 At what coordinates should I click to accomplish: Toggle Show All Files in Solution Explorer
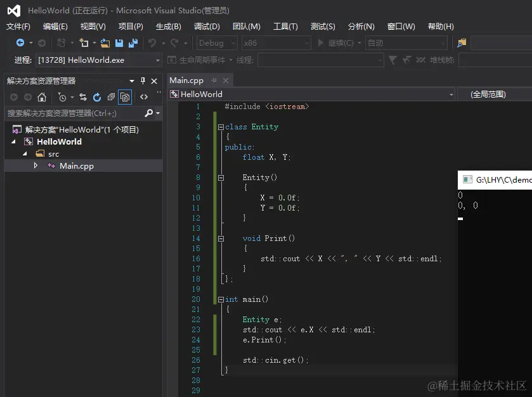click(x=125, y=97)
